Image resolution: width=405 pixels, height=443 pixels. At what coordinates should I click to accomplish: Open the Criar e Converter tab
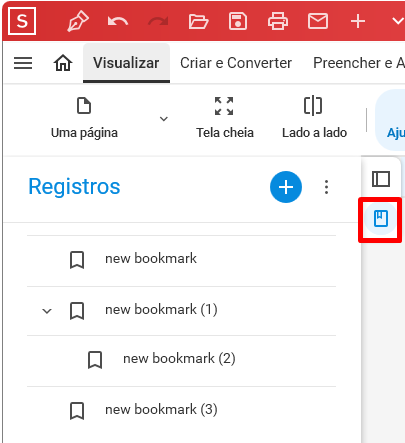(236, 63)
